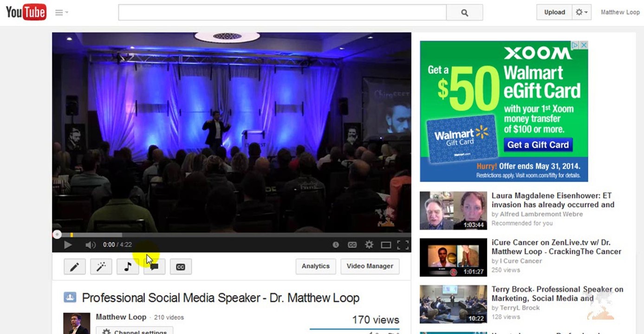
Task: Open the Captions CC button below player
Action: (181, 266)
